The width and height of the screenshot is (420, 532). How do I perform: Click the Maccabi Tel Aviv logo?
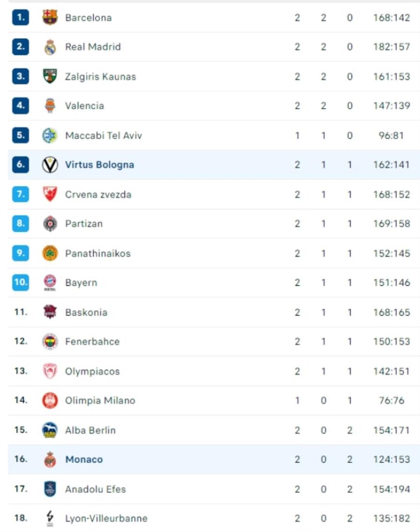coord(50,135)
